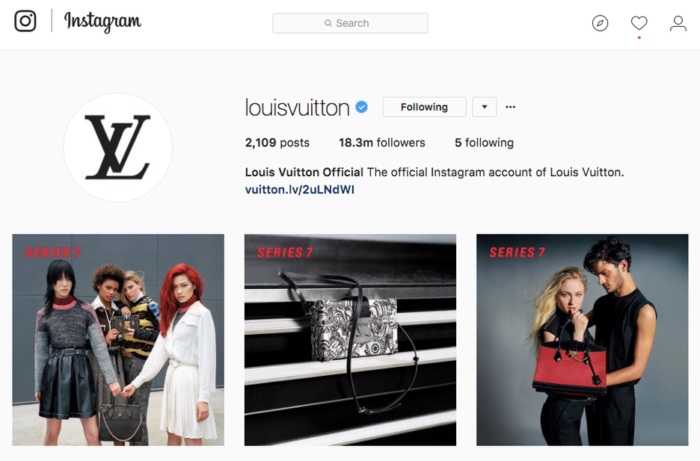This screenshot has width=700, height=461.
Task: Click into the Search field
Action: (350, 23)
